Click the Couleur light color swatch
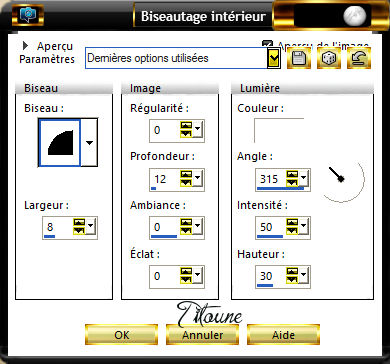Viewport: 390px width, 364px height. (x=279, y=130)
